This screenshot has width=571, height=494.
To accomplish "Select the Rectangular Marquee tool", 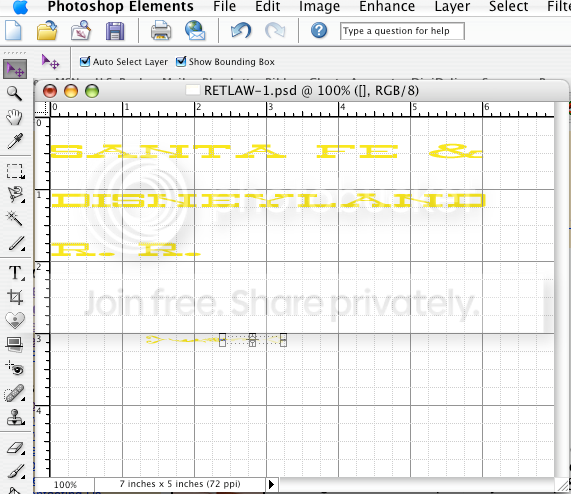I will (15, 171).
